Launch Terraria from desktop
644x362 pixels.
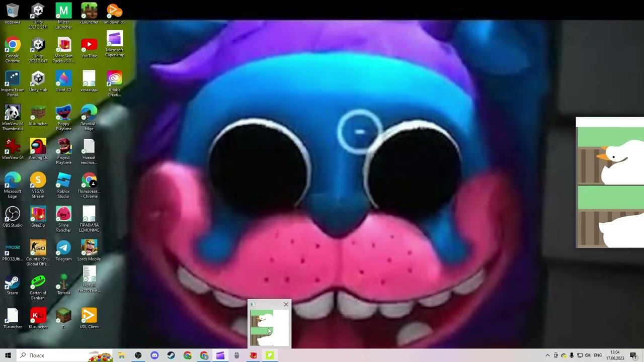coord(63,285)
